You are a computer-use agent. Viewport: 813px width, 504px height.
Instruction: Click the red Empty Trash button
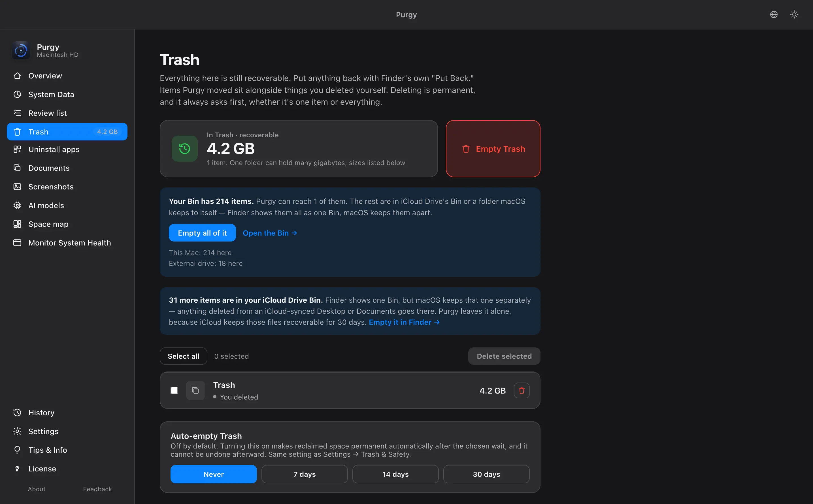coord(493,149)
